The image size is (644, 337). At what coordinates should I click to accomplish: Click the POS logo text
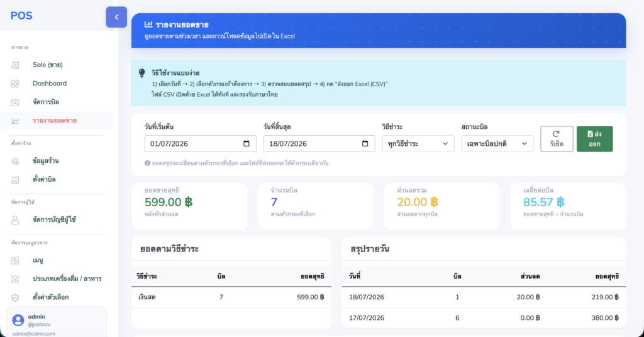(21, 16)
